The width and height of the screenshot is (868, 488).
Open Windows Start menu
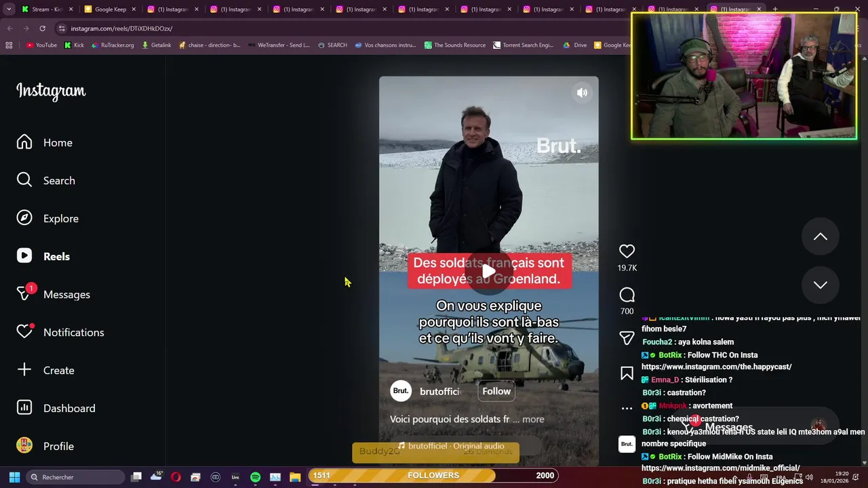pos(14,477)
